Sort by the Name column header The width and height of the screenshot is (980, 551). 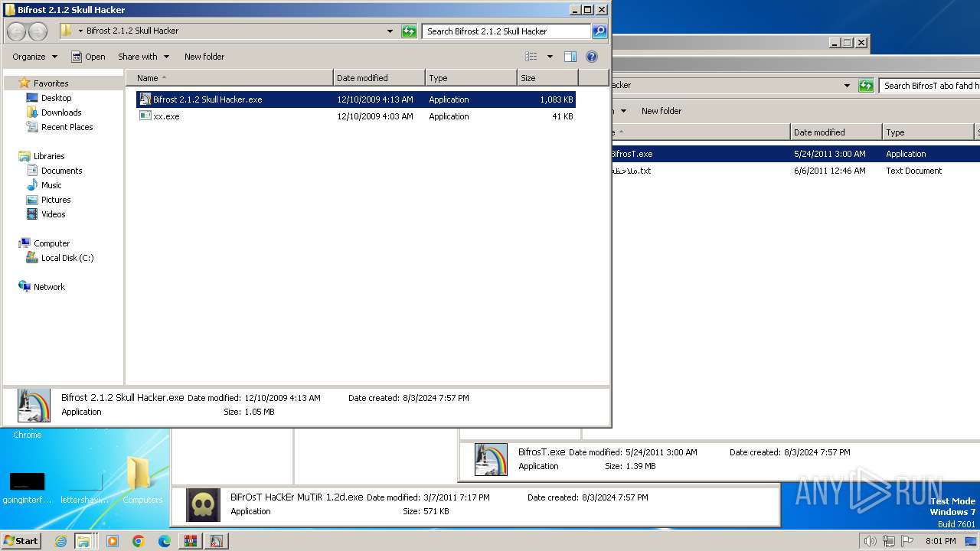point(229,78)
